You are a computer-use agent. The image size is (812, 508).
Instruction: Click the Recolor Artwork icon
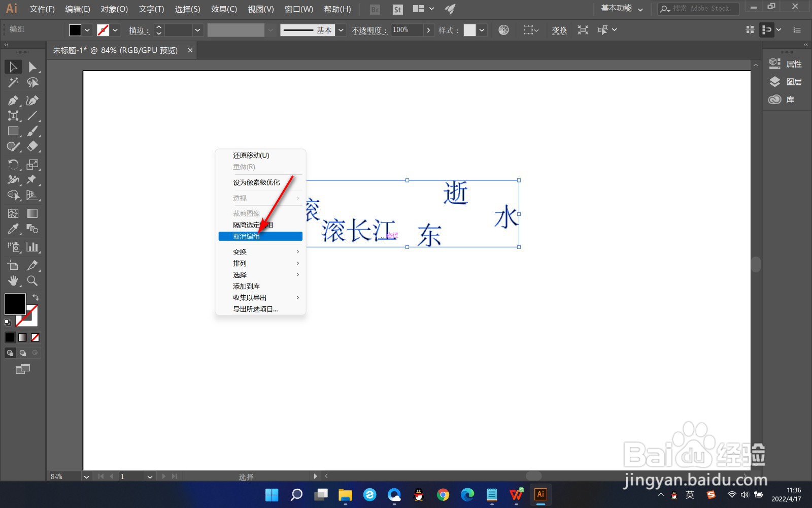click(503, 30)
